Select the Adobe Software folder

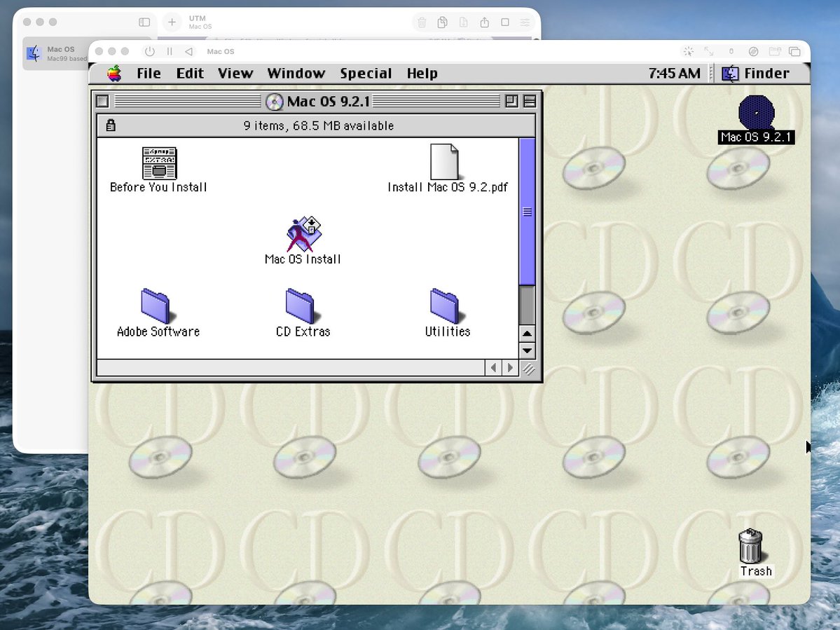tap(158, 313)
